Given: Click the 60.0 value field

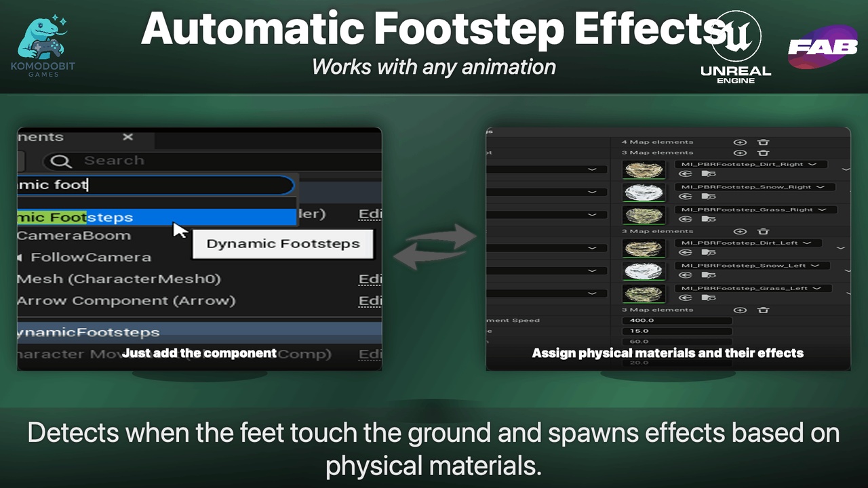Looking at the screenshot, I should pyautogui.click(x=677, y=342).
